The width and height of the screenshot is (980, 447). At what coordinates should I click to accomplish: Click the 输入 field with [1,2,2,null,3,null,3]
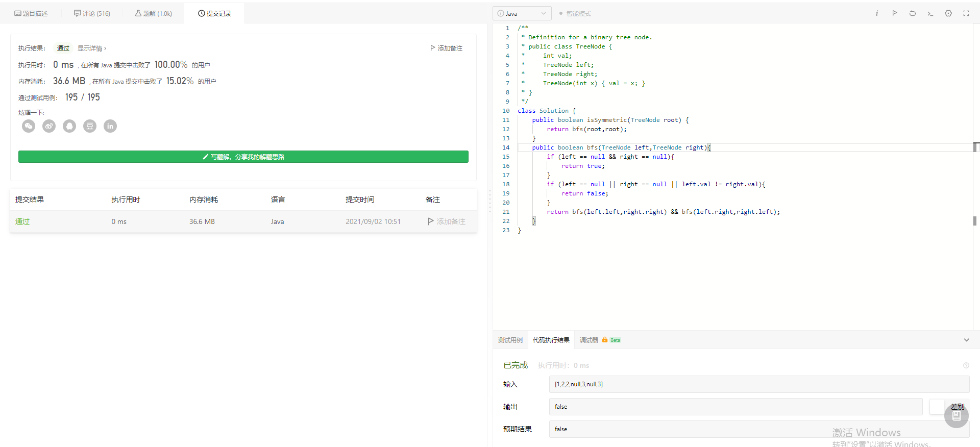click(759, 384)
